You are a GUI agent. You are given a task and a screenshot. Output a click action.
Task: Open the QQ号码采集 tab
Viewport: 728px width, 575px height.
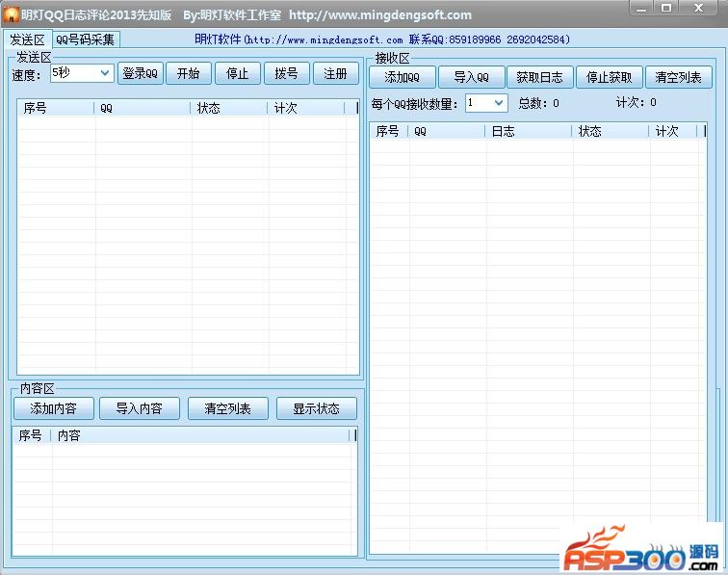click(x=86, y=39)
